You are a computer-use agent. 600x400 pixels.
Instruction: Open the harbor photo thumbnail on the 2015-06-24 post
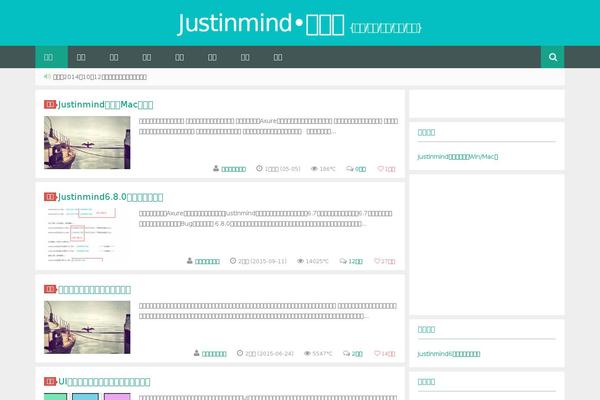coord(87,327)
